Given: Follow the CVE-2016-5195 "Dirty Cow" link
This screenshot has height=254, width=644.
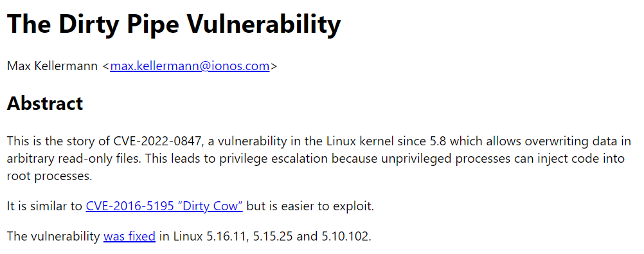Looking at the screenshot, I should [x=165, y=206].
